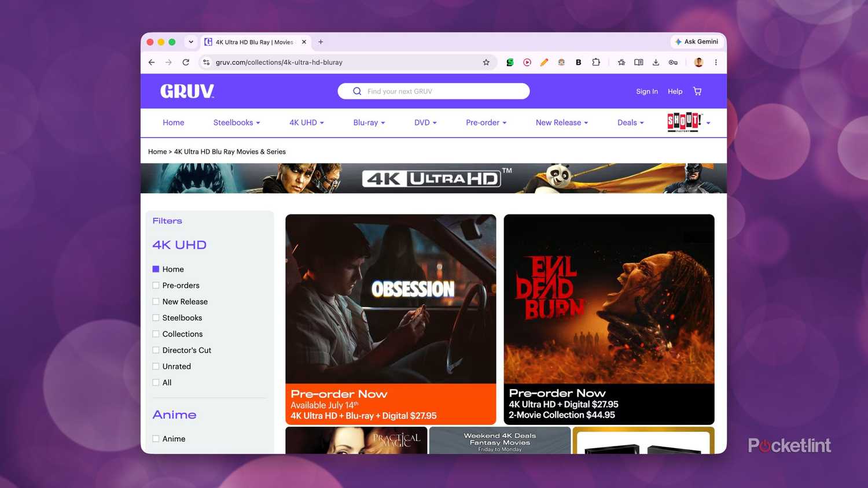The height and width of the screenshot is (488, 868).
Task: Open a new browser tab with plus
Action: tap(321, 42)
